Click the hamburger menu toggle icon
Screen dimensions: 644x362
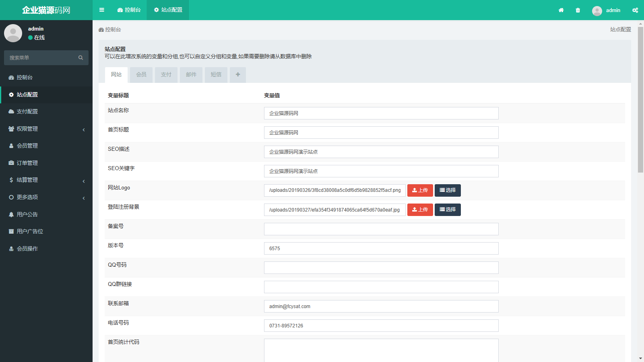(x=102, y=10)
